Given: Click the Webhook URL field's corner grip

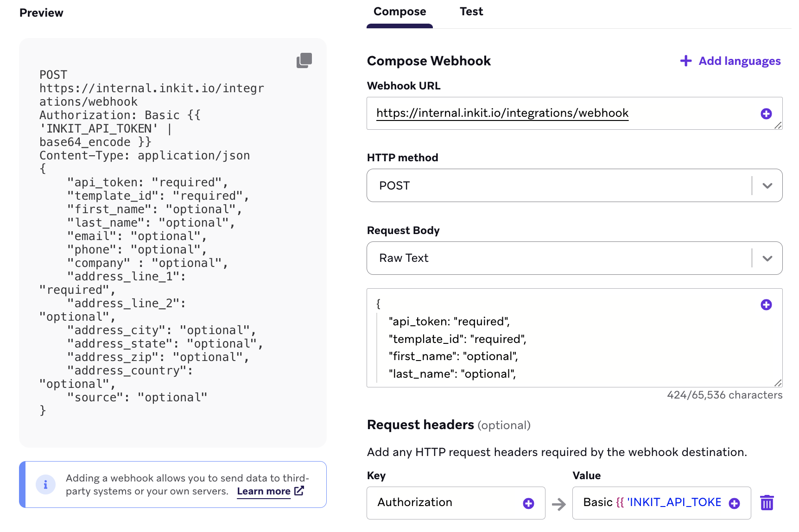Looking at the screenshot, I should [778, 125].
